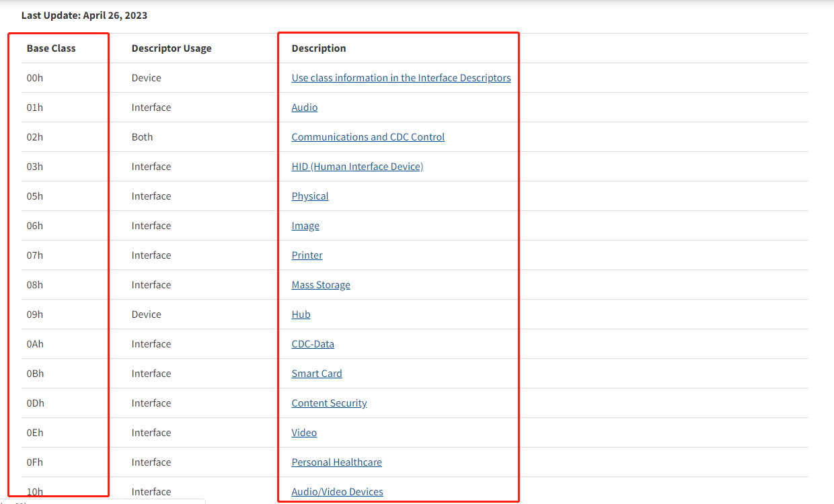Click 'Interface' usage in the 01h row
The width and height of the screenshot is (834, 504).
(151, 108)
